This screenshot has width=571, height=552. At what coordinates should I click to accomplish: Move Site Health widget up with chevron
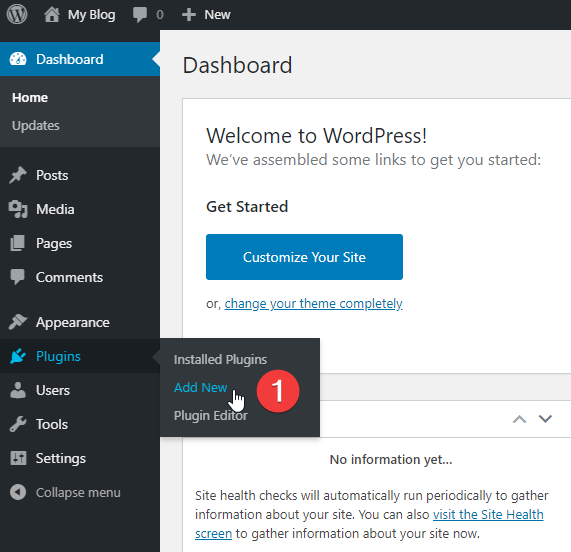coord(519,419)
